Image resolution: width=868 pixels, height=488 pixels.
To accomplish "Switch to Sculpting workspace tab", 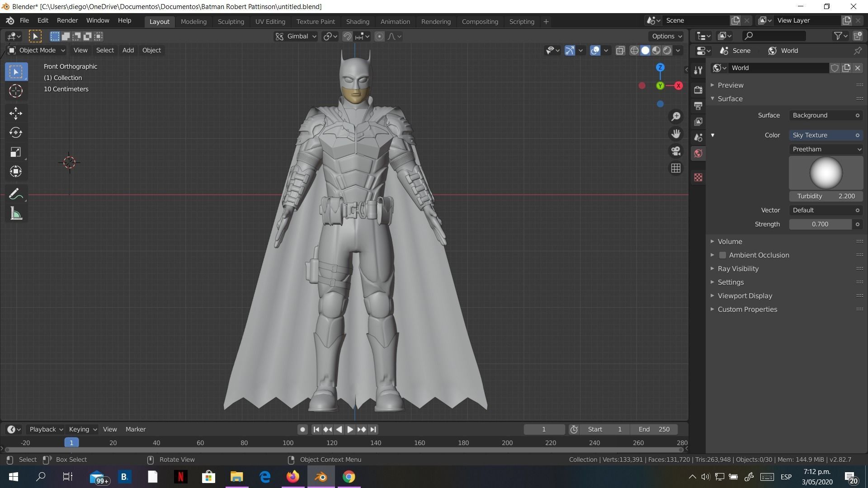I will [231, 22].
